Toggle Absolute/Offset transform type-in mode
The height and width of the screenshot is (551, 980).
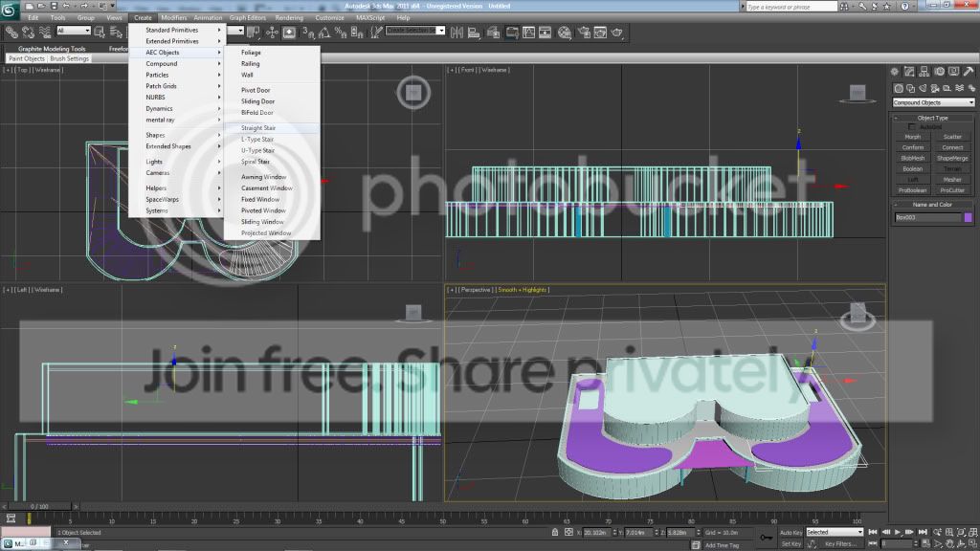tap(568, 532)
